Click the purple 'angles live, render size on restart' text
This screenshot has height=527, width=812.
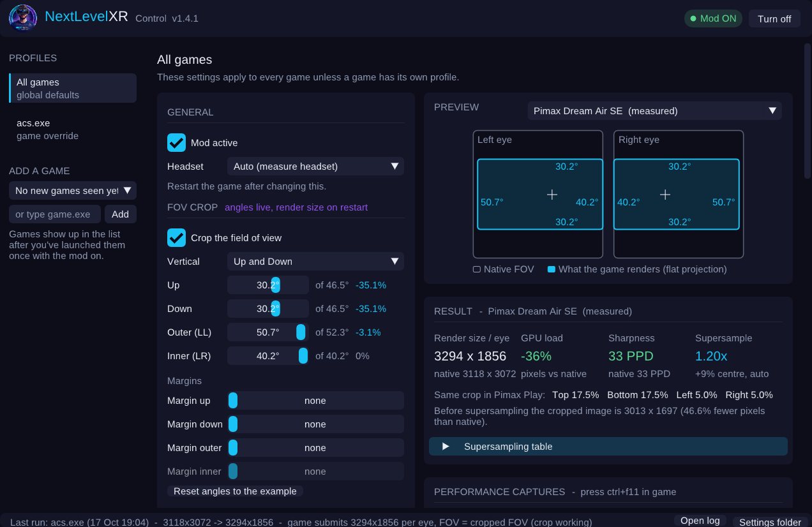296,207
